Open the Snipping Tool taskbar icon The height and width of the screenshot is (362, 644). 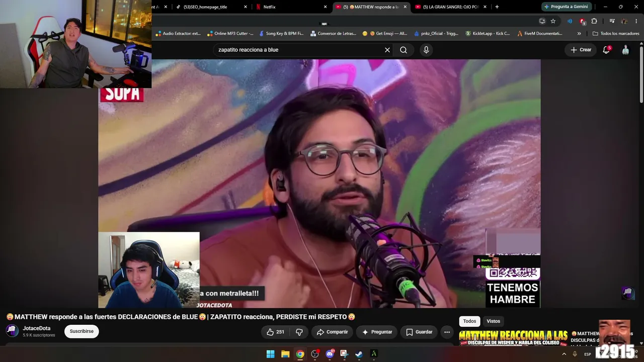tap(344, 354)
